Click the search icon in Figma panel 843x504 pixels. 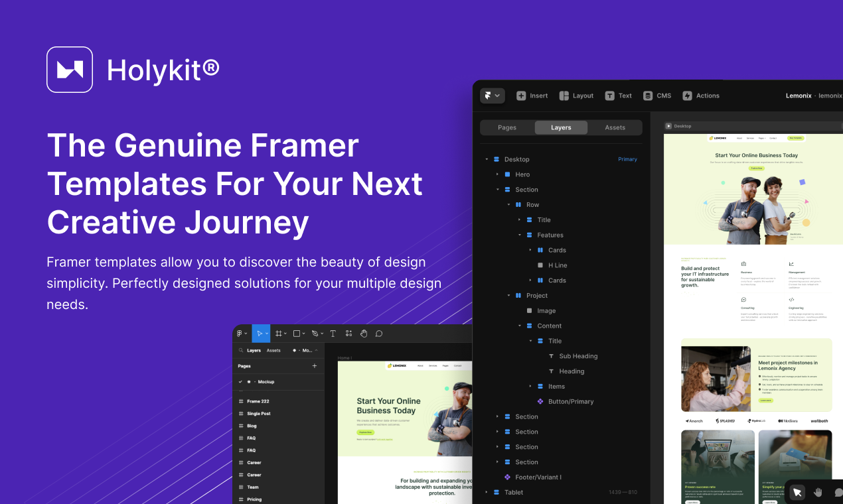pos(240,350)
